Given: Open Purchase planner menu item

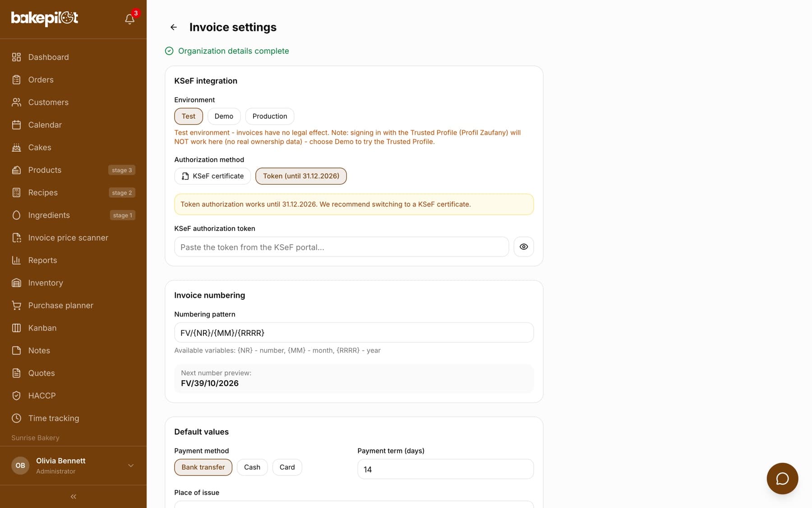Looking at the screenshot, I should (73, 305).
